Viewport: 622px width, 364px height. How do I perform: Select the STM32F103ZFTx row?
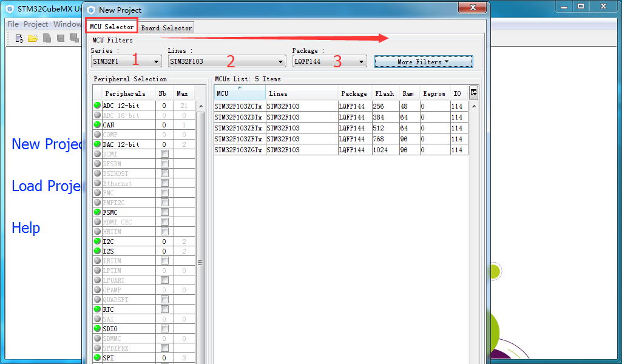point(341,139)
